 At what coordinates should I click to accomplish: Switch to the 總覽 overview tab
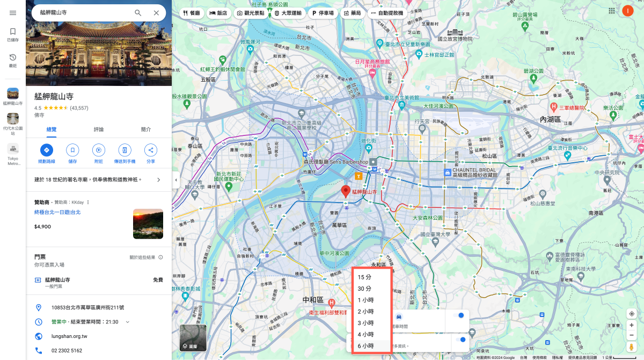52,129
